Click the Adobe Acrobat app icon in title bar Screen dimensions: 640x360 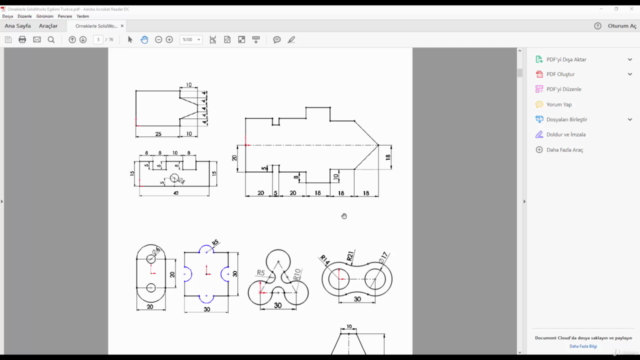click(x=3, y=9)
